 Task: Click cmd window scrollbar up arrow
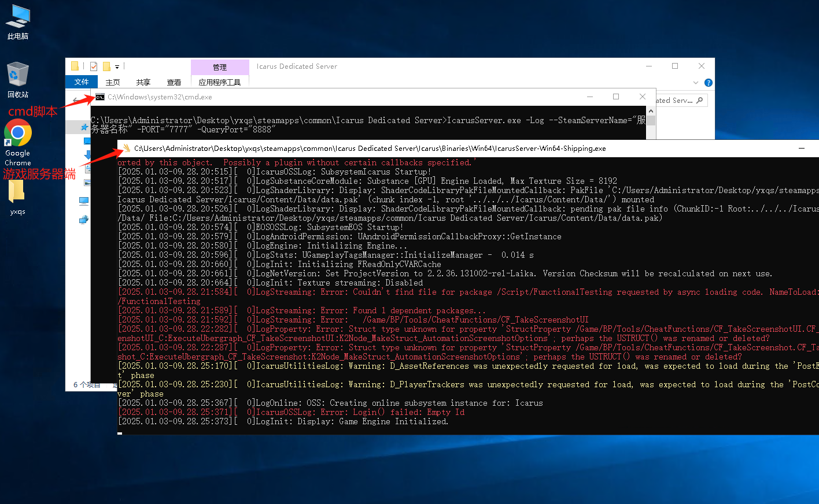tap(651, 111)
